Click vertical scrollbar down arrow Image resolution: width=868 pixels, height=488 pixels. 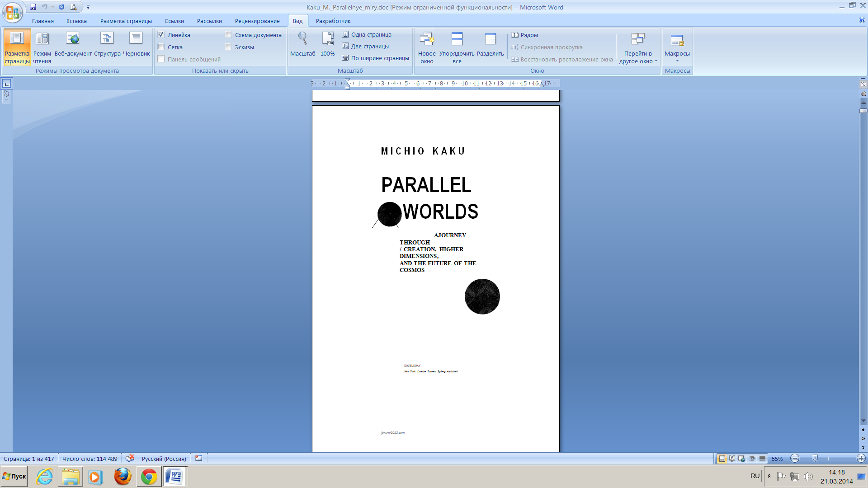(x=863, y=421)
